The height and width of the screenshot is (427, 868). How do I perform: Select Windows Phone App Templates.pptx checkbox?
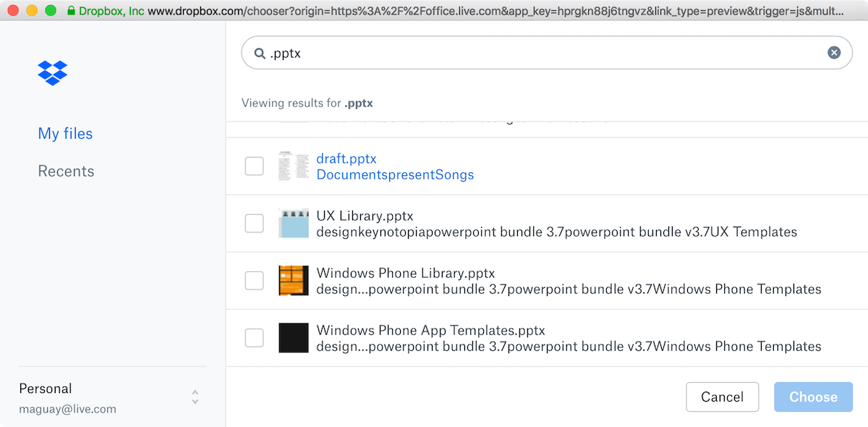[254, 337]
